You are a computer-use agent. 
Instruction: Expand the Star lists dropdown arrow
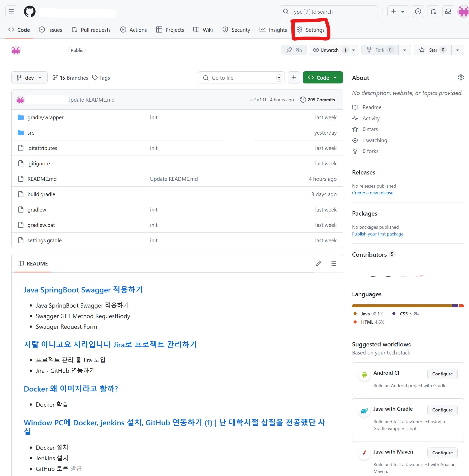pyautogui.click(x=458, y=50)
